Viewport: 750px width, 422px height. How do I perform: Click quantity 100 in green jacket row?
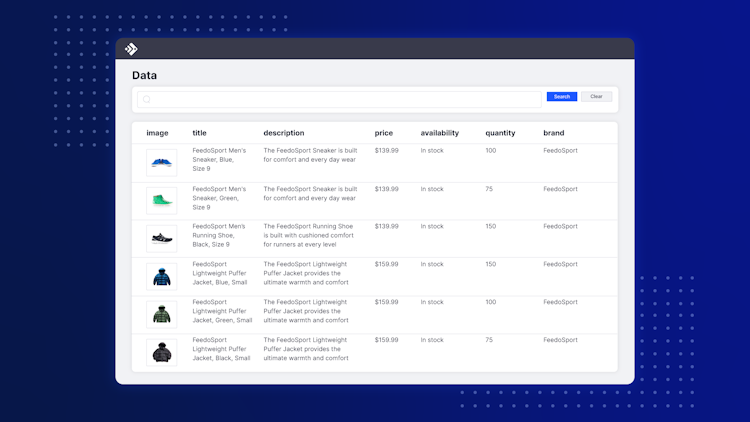(491, 302)
